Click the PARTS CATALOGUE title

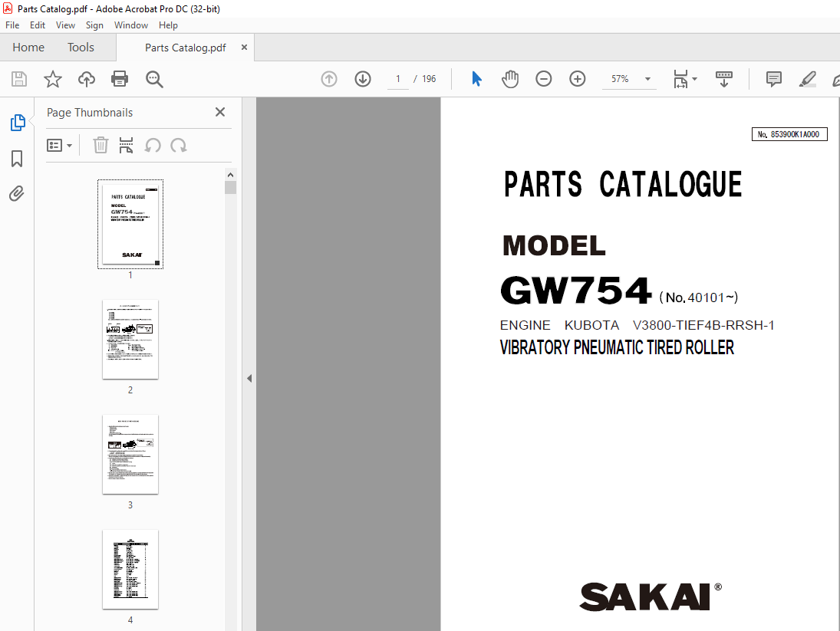click(x=622, y=184)
